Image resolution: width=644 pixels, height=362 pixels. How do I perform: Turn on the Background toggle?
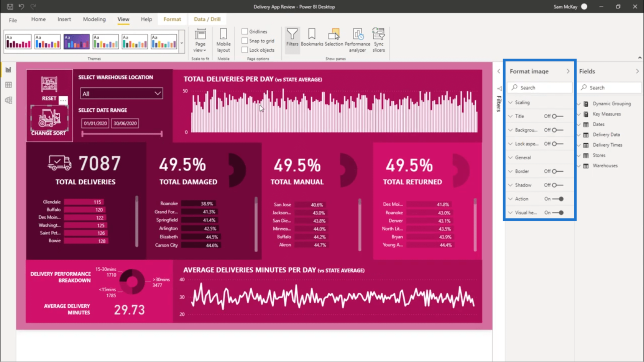point(557,130)
